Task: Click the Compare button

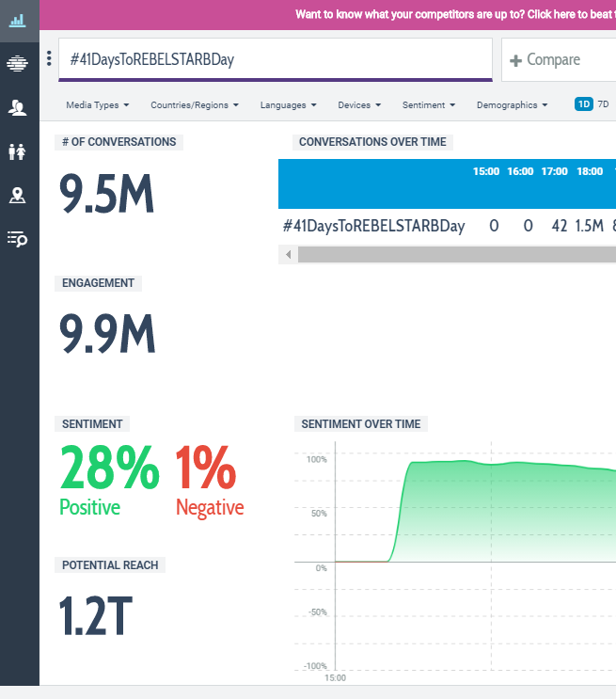Action: coord(559,59)
